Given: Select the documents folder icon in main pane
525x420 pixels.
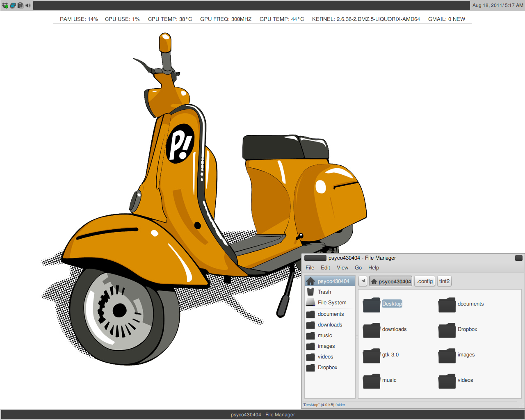Looking at the screenshot, I should pos(447,305).
